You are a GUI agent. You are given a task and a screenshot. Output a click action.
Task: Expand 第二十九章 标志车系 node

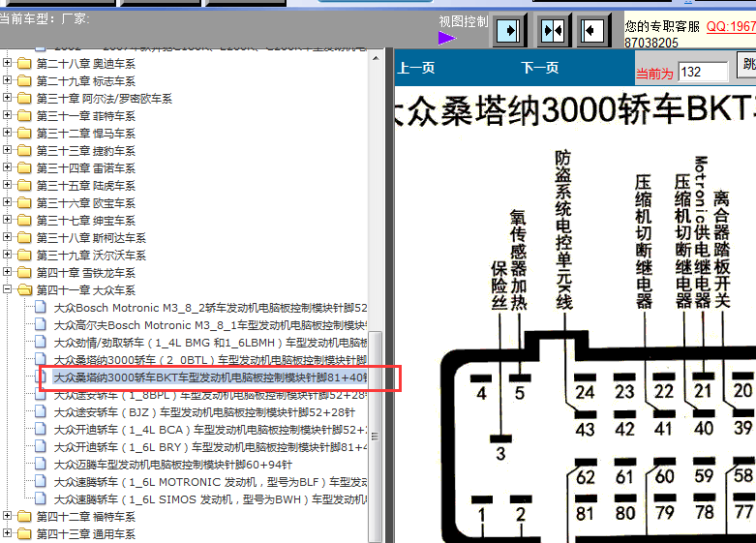(x=7, y=80)
